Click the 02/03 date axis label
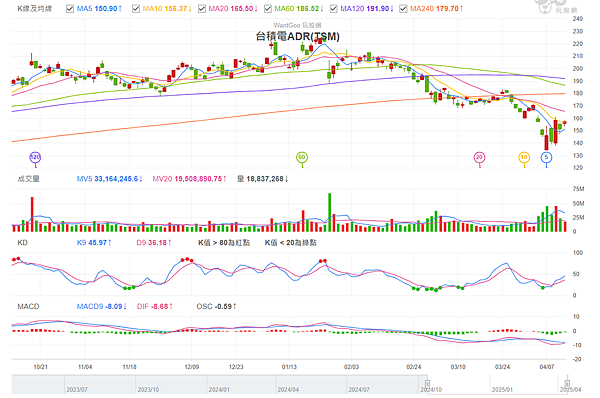 click(x=351, y=367)
